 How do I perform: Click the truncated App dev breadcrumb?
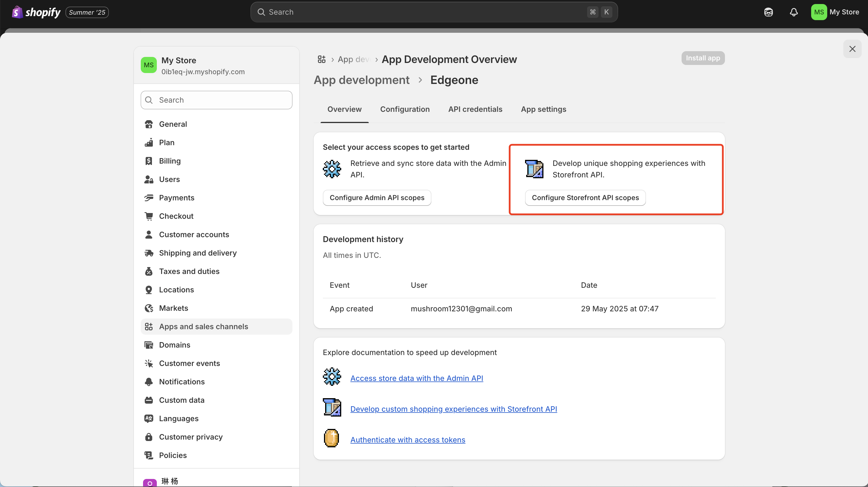[x=353, y=59]
